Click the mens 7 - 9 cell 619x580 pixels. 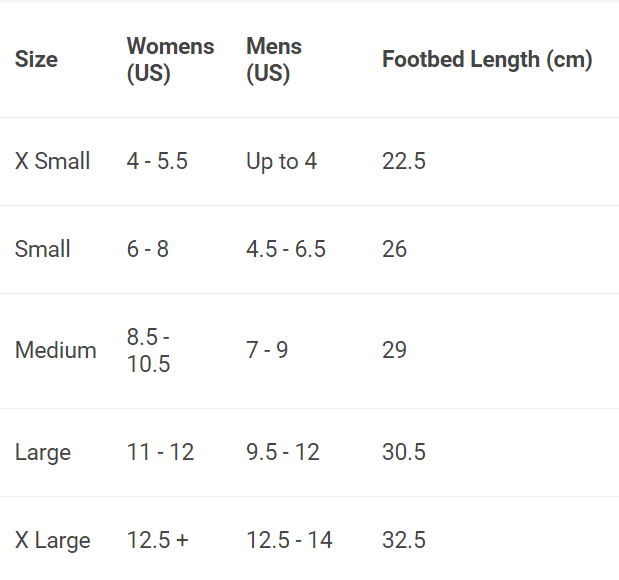pos(267,350)
